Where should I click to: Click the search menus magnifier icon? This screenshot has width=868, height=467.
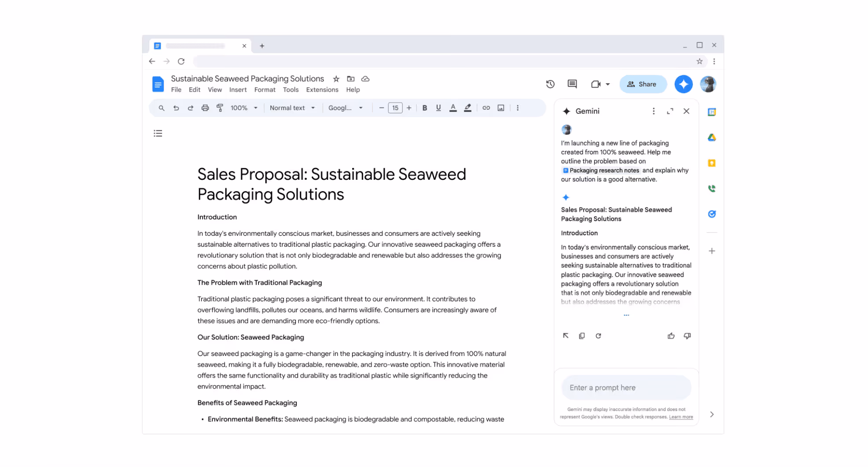coord(162,108)
